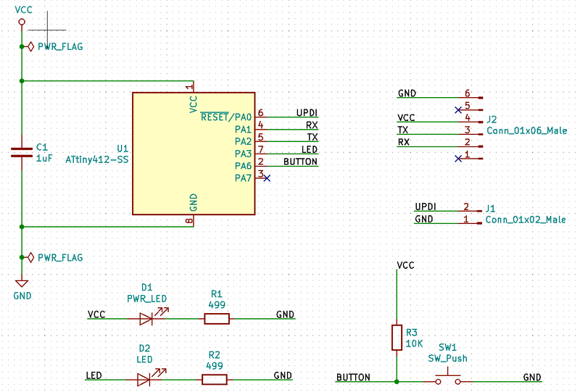
Task: Select the D2 LED diode symbol
Action: [145, 379]
